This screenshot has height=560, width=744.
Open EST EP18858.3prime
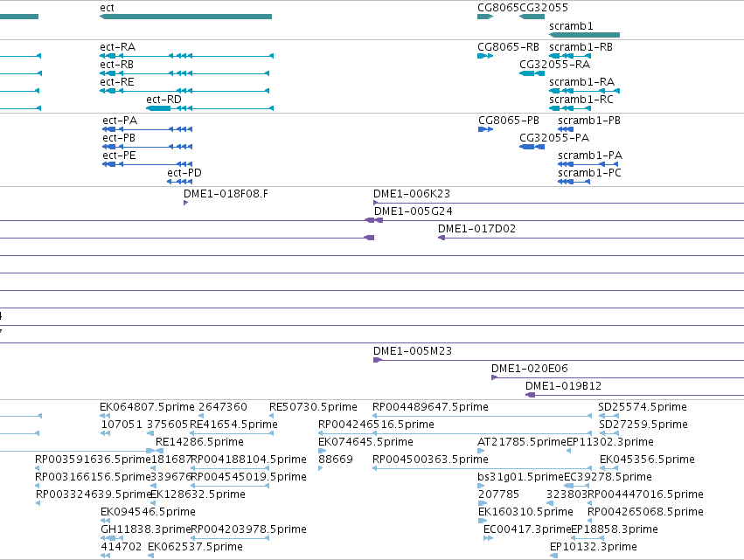pyautogui.click(x=615, y=530)
